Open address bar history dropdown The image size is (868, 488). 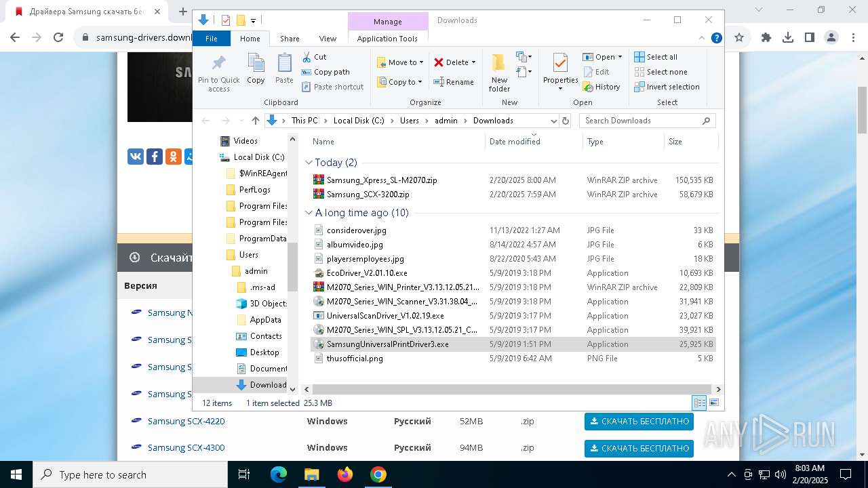pos(553,121)
